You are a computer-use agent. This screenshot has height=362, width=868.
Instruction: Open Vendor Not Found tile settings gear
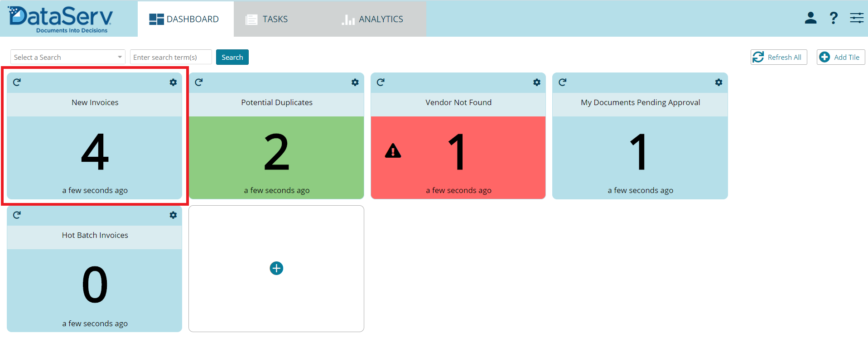537,82
